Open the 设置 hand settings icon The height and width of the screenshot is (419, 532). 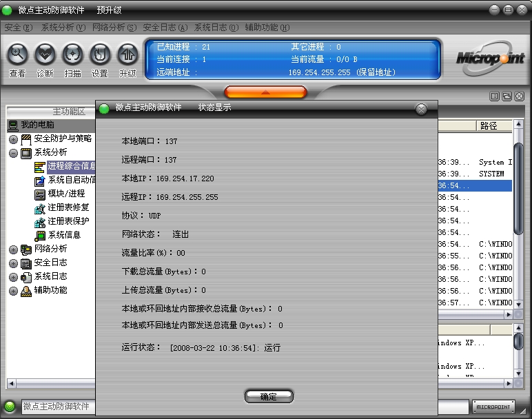pyautogui.click(x=100, y=54)
